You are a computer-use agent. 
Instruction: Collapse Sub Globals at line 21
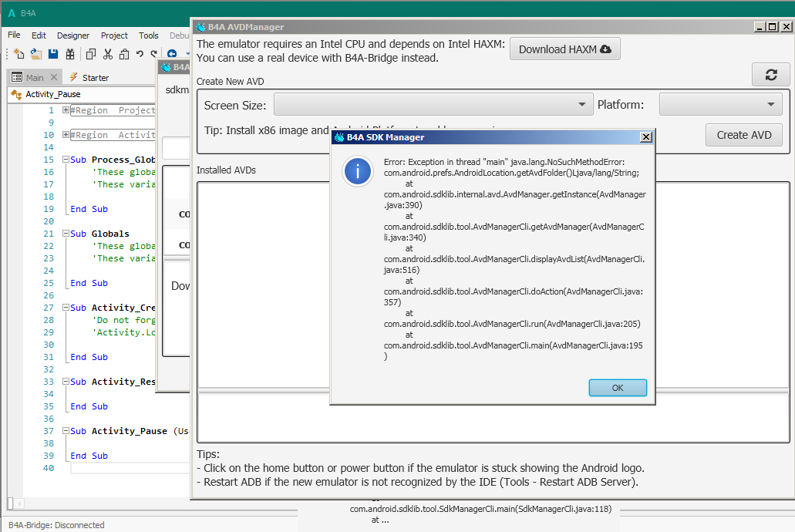click(66, 234)
